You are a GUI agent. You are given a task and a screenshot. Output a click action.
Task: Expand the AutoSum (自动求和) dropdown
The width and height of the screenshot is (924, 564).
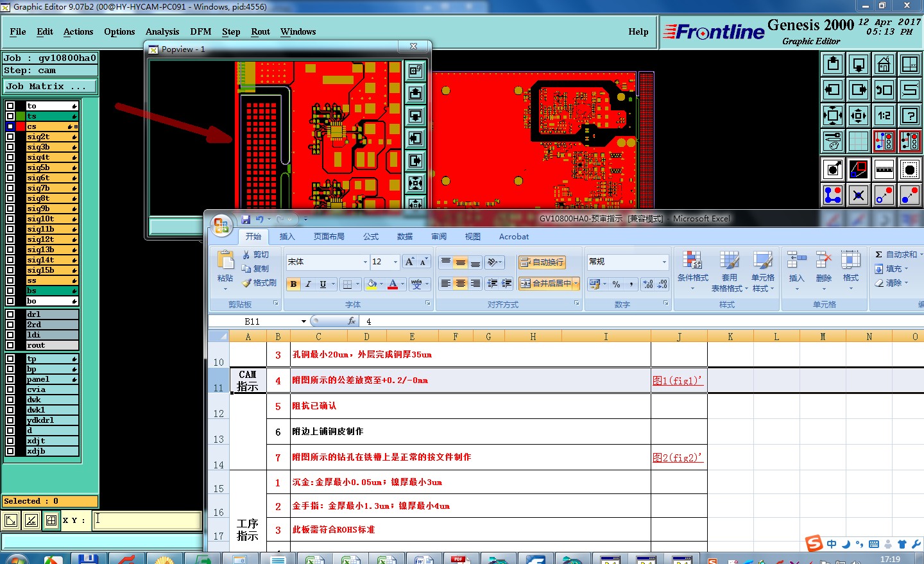(x=921, y=255)
